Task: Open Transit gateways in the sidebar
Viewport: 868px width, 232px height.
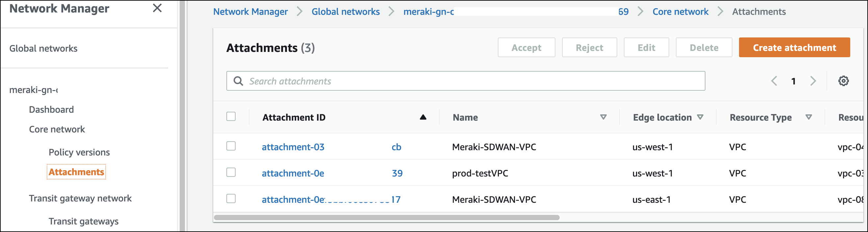Action: (84, 221)
